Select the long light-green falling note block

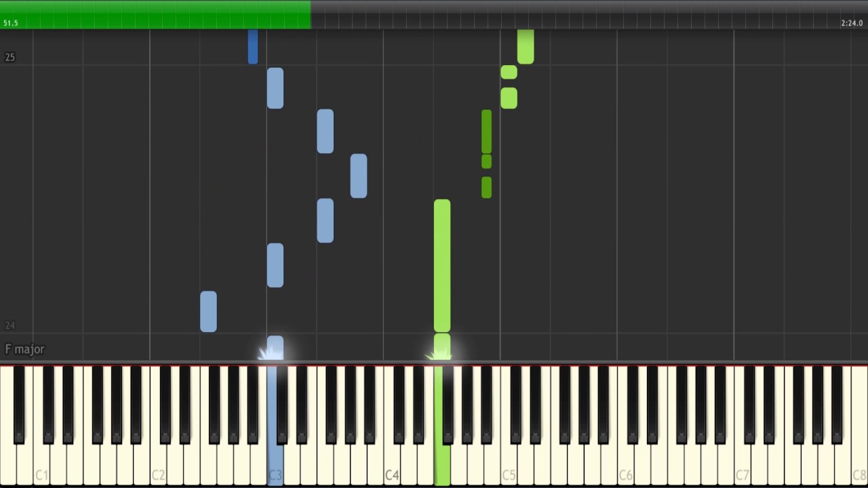point(442,266)
